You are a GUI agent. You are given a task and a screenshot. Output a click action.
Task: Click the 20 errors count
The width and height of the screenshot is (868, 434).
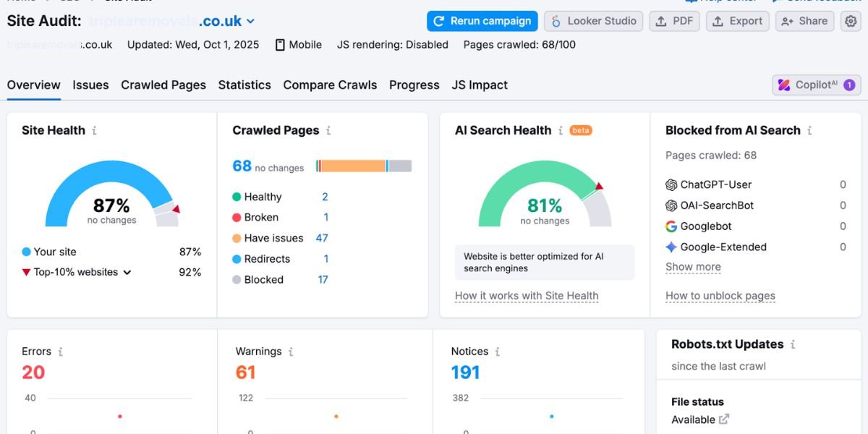(33, 373)
